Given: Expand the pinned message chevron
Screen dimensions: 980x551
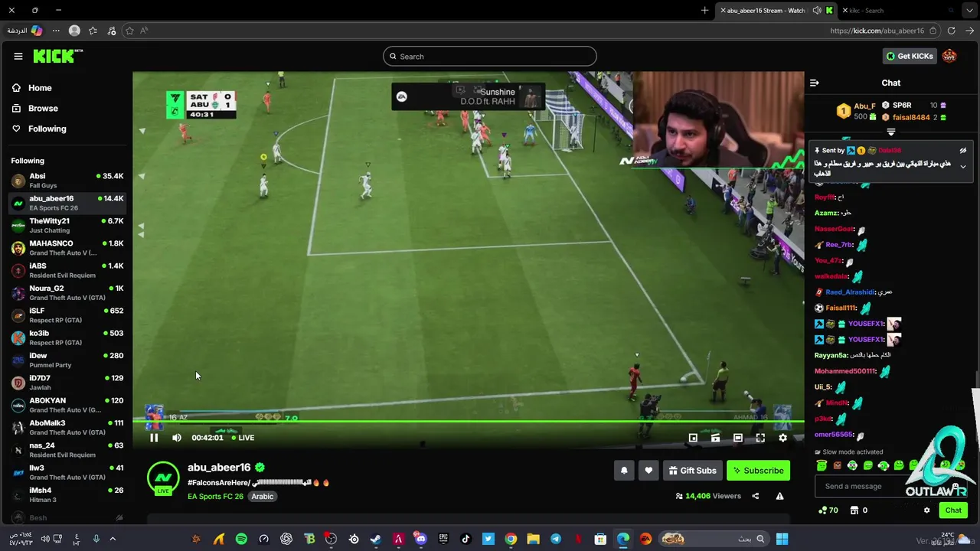Looking at the screenshot, I should pyautogui.click(x=963, y=166).
